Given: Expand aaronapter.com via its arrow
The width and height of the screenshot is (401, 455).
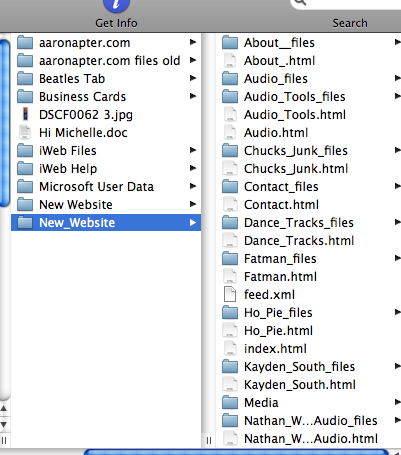Looking at the screenshot, I should 193,42.
